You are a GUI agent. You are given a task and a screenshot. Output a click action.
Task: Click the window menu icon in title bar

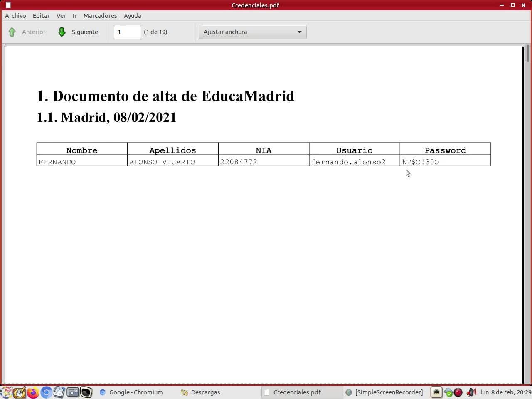8,5
